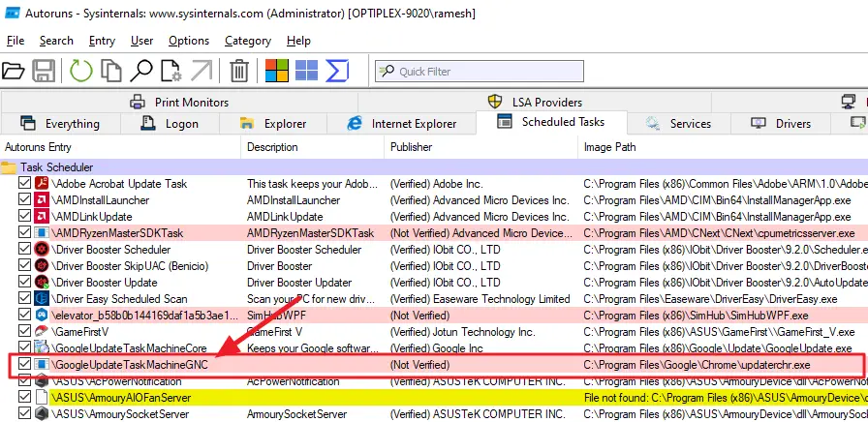Viewport: 868px width, 422px height.
Task: Uncheck the AMDInstallLauncher checkbox
Action: (24, 200)
